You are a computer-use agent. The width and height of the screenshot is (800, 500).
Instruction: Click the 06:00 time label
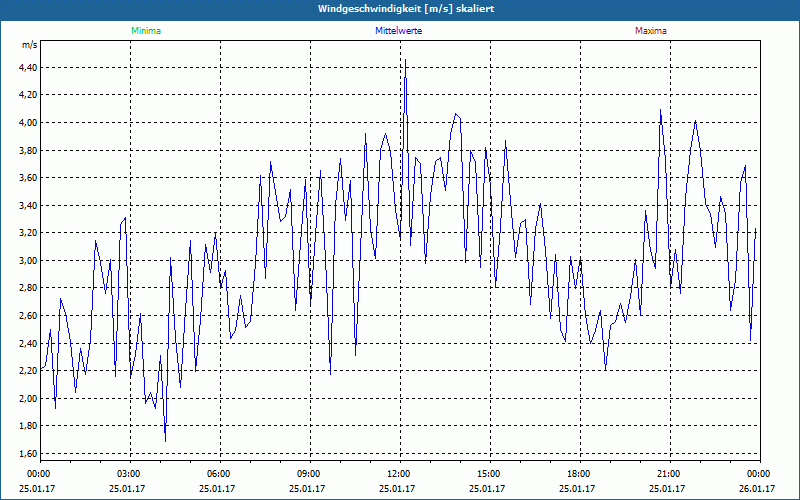pos(217,474)
